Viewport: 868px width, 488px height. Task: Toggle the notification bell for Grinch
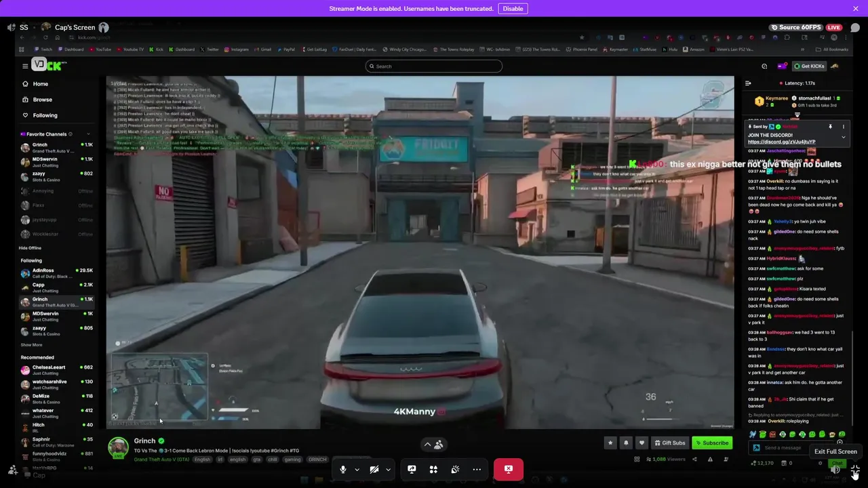pos(626,443)
